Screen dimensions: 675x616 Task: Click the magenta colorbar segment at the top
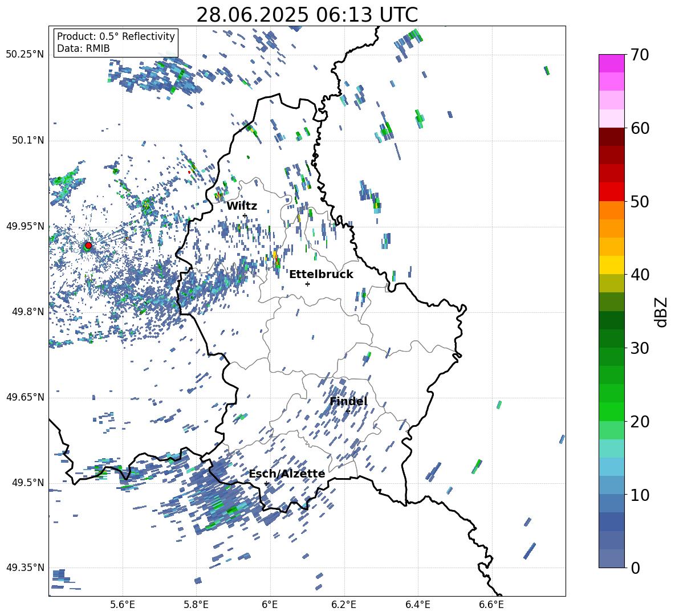coord(612,63)
